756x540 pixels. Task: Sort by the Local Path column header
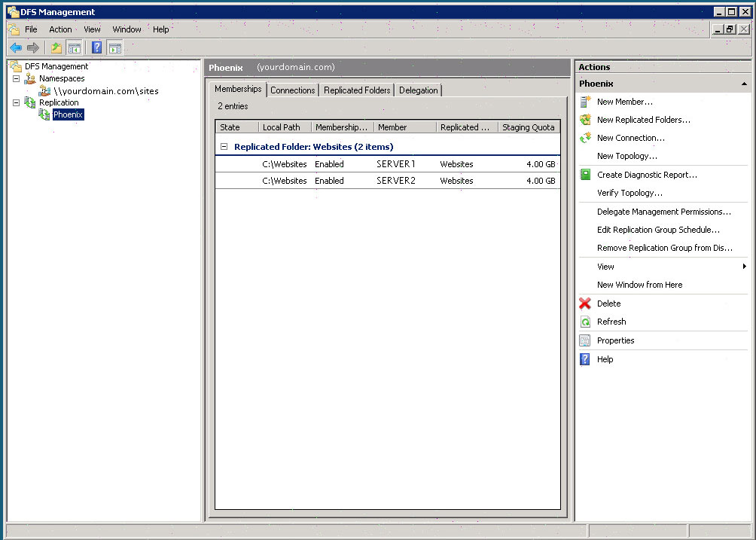tap(285, 127)
